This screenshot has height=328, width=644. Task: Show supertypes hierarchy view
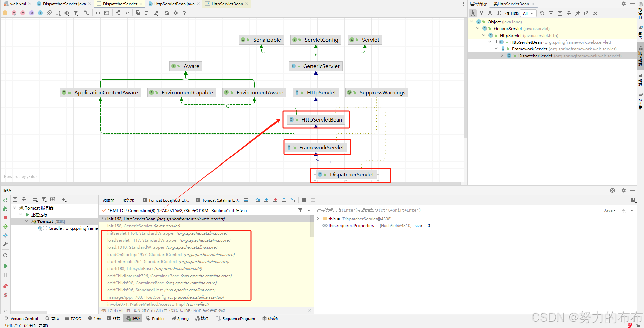(x=481, y=13)
